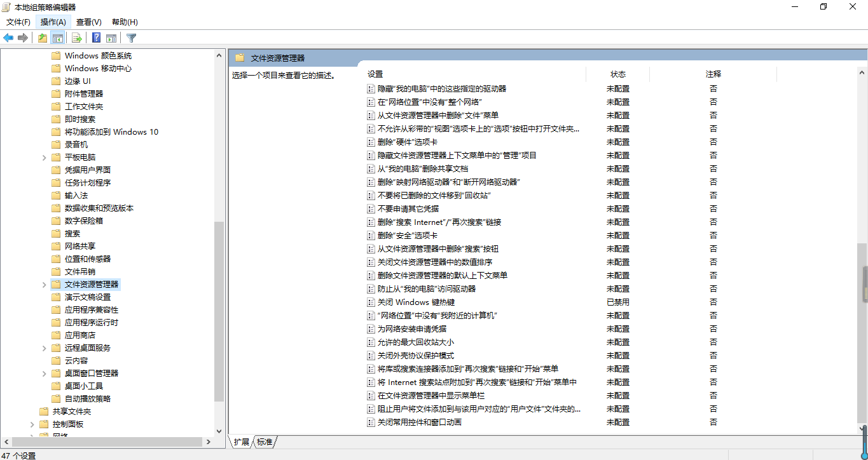This screenshot has height=460, width=868.
Task: Open the 帮助(H) menu
Action: tap(125, 22)
